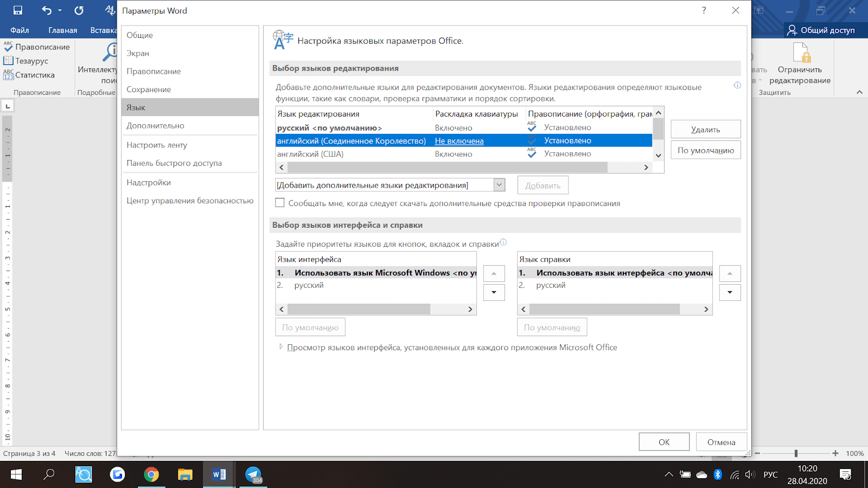868x488 pixels.
Task: Click the Redo icon in quick access toolbar
Action: pos(79,10)
